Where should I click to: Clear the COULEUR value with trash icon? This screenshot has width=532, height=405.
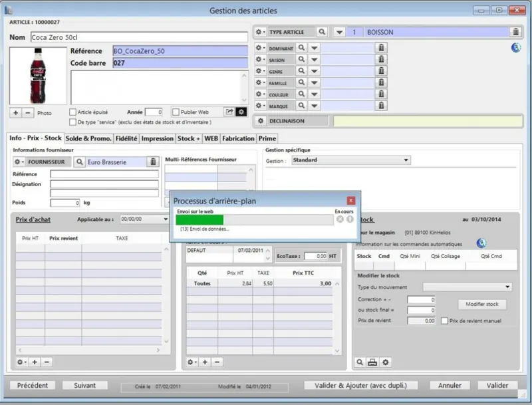tap(381, 94)
